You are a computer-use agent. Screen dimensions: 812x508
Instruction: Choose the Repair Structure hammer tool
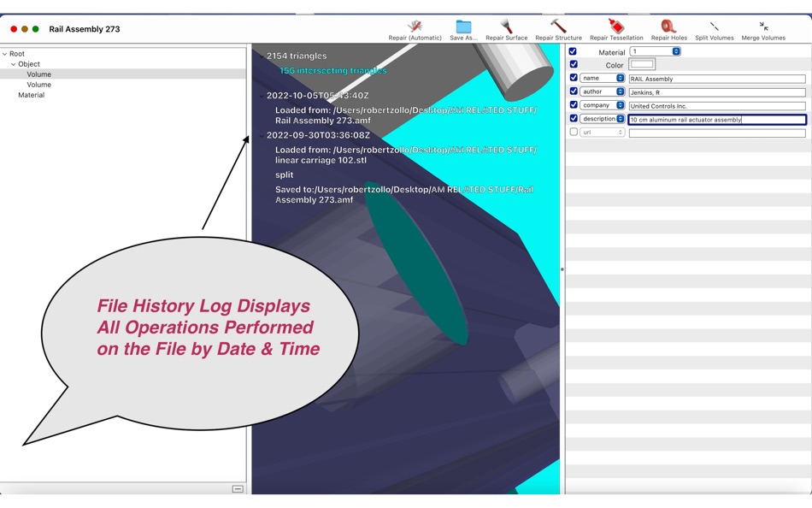coord(558,30)
